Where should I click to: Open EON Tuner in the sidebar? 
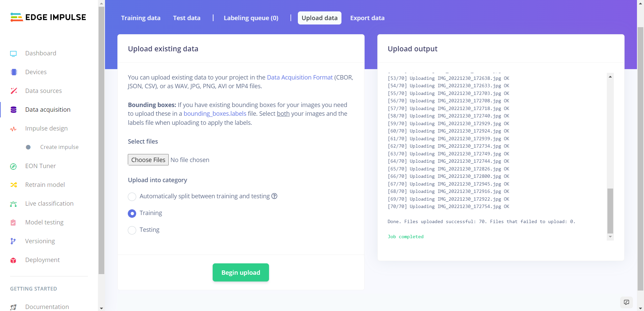(40, 166)
